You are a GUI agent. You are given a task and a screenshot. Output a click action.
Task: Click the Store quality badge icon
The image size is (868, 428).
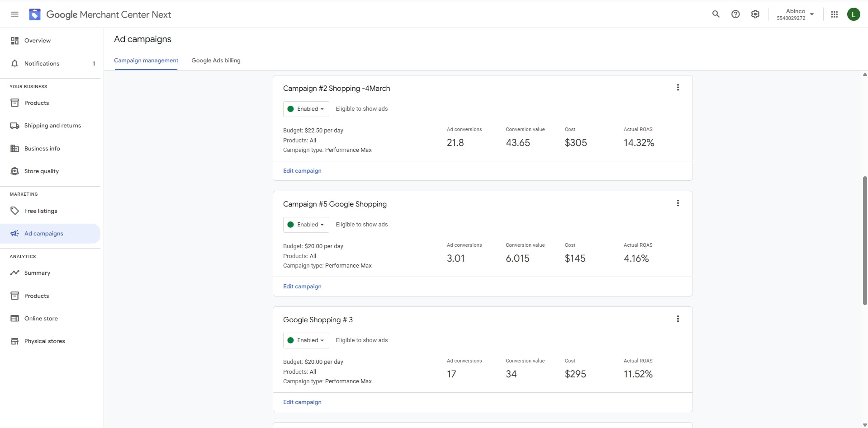pos(14,171)
